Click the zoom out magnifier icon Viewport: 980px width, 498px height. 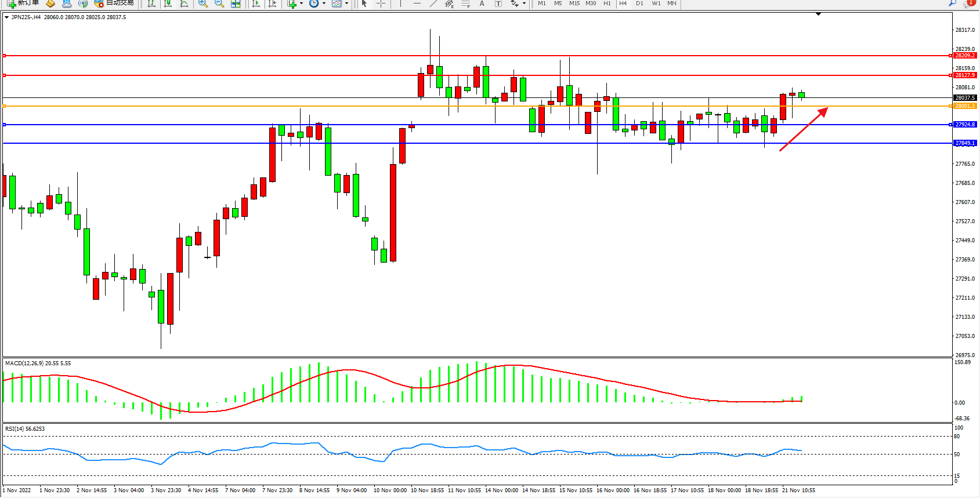point(219,3)
